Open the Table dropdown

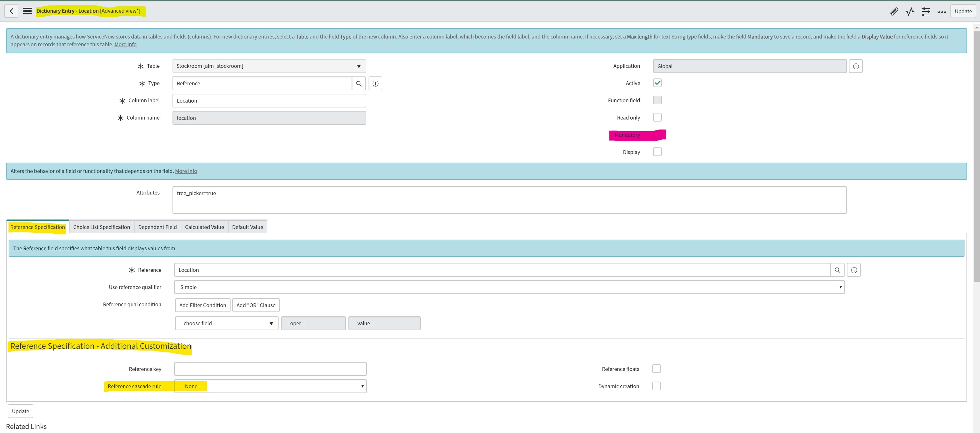[269, 66]
